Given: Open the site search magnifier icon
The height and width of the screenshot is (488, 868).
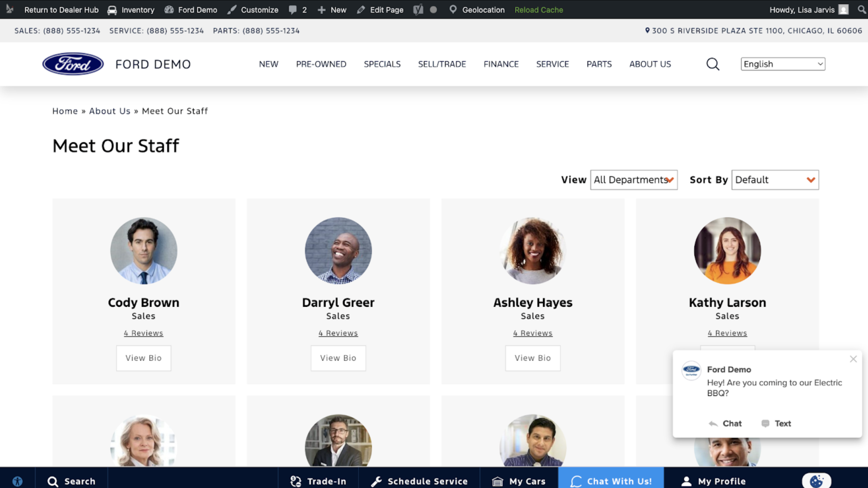Looking at the screenshot, I should coord(713,64).
